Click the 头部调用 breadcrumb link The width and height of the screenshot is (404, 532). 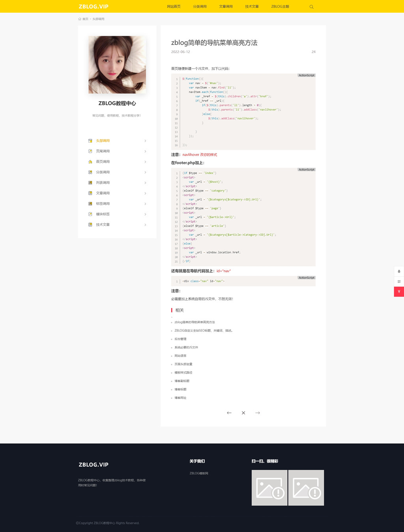(x=98, y=19)
